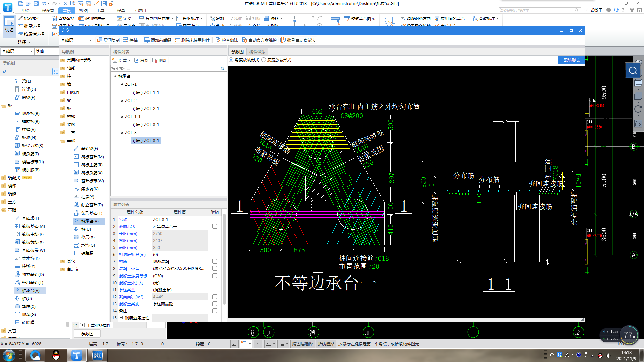Click 删除未使用构件 icon
The height and width of the screenshot is (362, 644).
177,40
